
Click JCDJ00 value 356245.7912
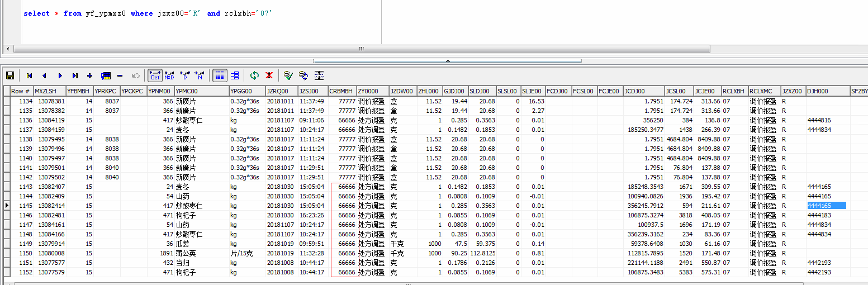tap(646, 206)
